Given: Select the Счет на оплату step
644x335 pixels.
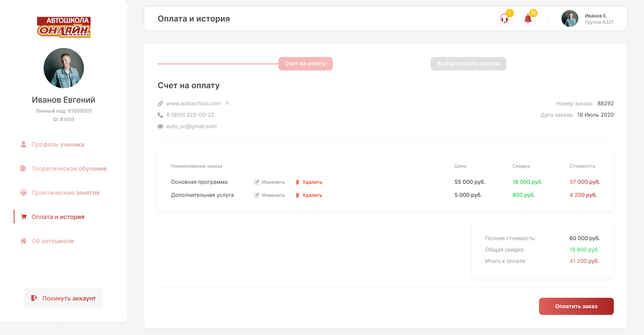Looking at the screenshot, I should click(305, 64).
